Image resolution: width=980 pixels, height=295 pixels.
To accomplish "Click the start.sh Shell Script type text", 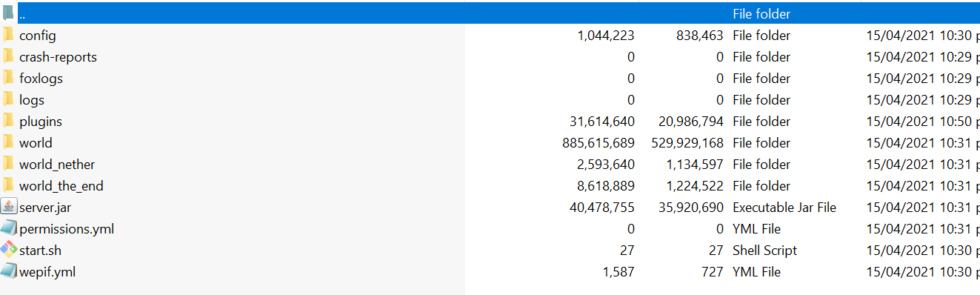I will point(765,251).
